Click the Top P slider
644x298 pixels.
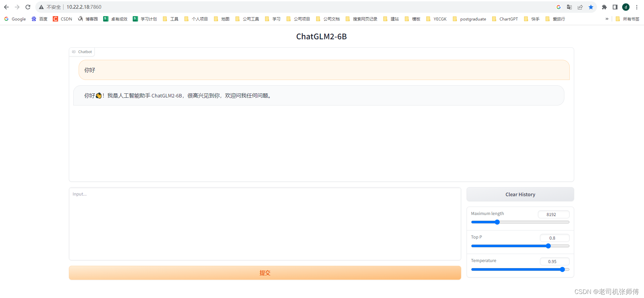(520, 246)
